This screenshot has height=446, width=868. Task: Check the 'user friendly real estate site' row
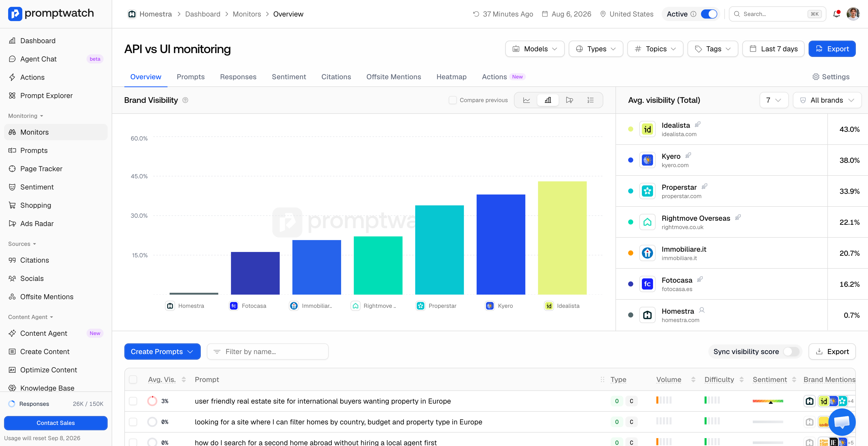(133, 401)
